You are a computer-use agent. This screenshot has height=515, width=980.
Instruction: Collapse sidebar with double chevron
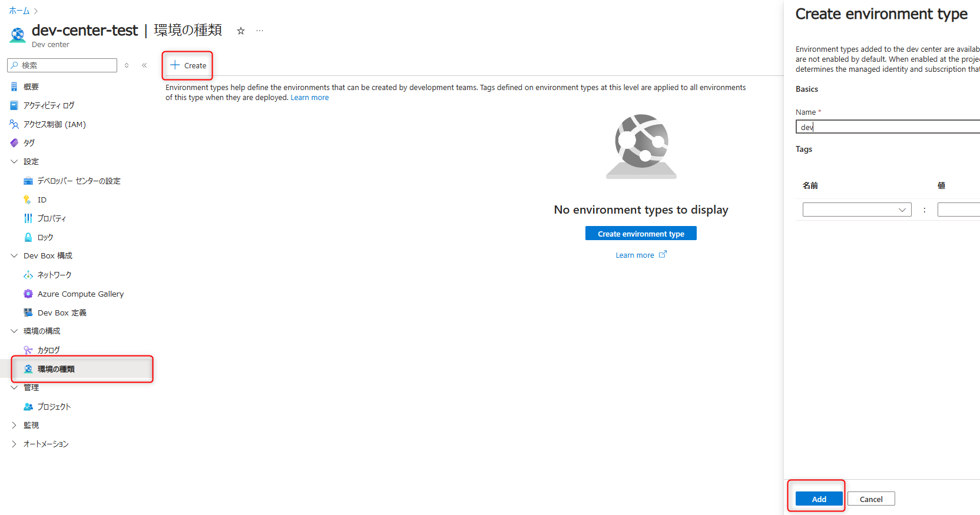(144, 65)
